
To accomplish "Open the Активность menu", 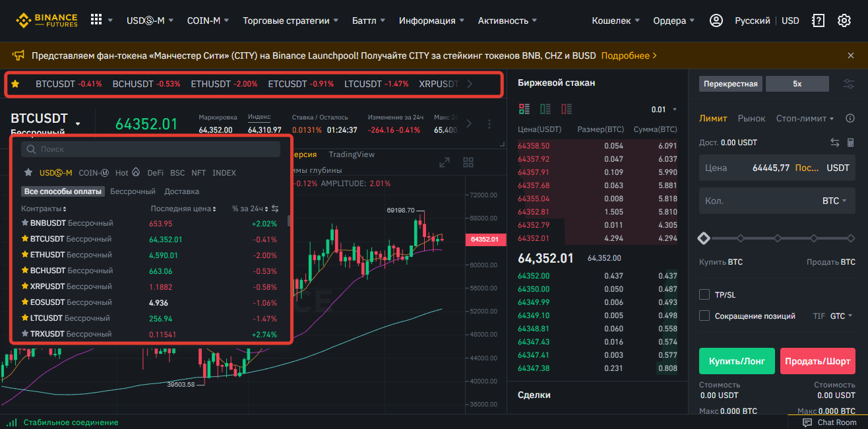I will click(x=508, y=20).
